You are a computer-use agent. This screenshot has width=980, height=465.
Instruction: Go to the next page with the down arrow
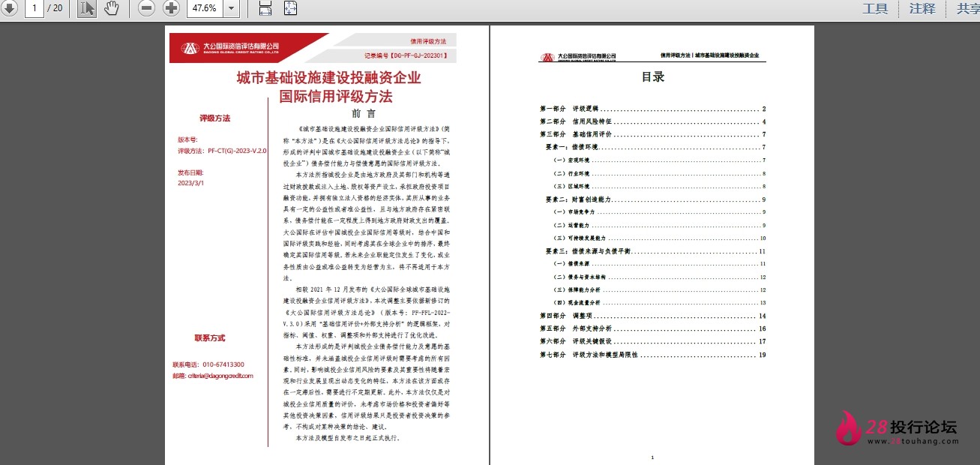point(8,9)
